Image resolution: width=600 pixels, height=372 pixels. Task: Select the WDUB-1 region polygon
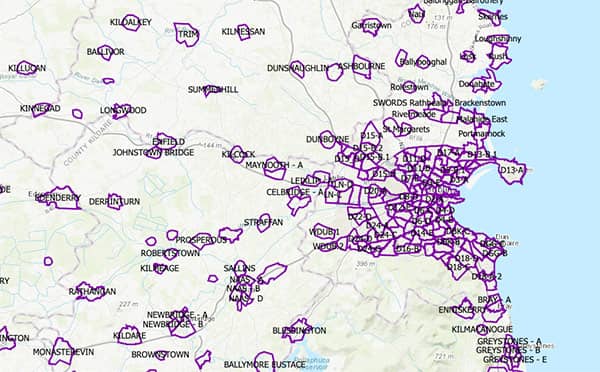324,231
